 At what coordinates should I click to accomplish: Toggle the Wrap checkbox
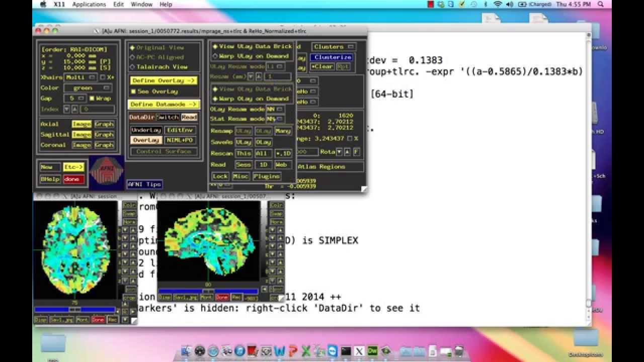point(92,99)
